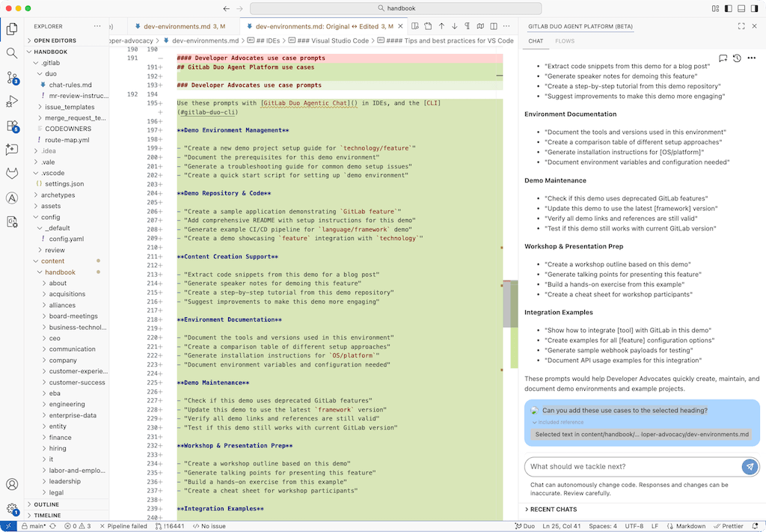The width and height of the screenshot is (766, 532).
Task: Collapse the .gitlab folder
Action: 67,63
